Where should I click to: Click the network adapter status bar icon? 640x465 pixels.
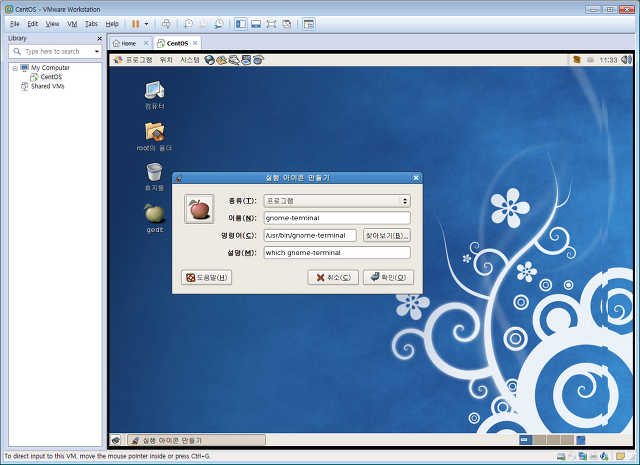[583, 456]
